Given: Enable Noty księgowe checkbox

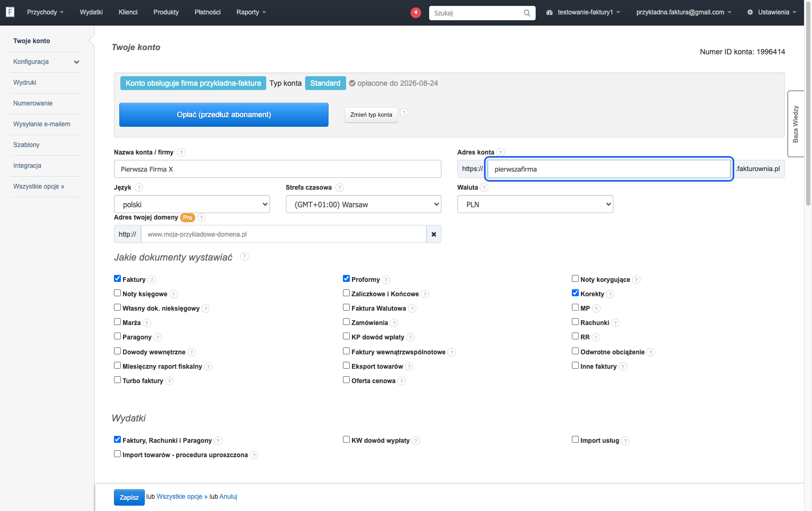Looking at the screenshot, I should click(117, 293).
